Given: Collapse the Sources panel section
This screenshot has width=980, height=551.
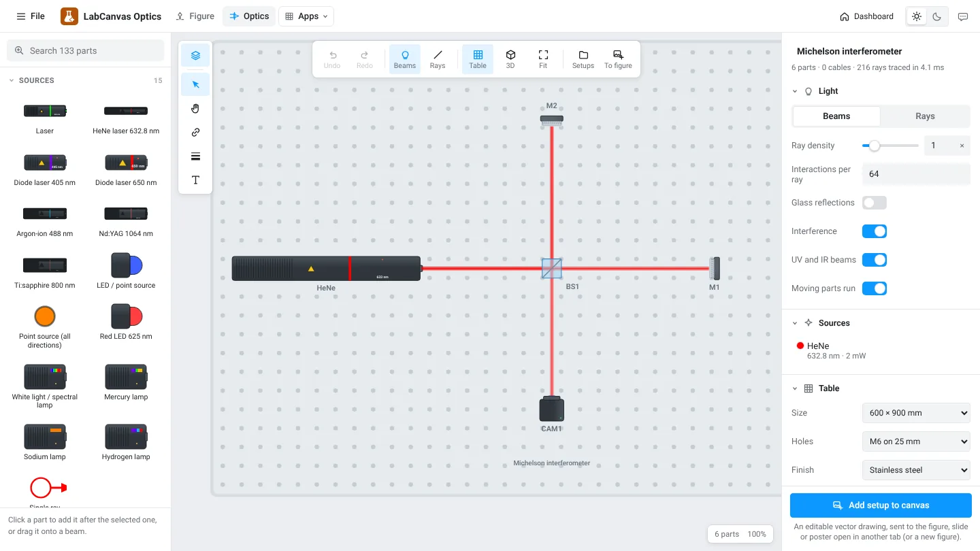Looking at the screenshot, I should tap(795, 323).
